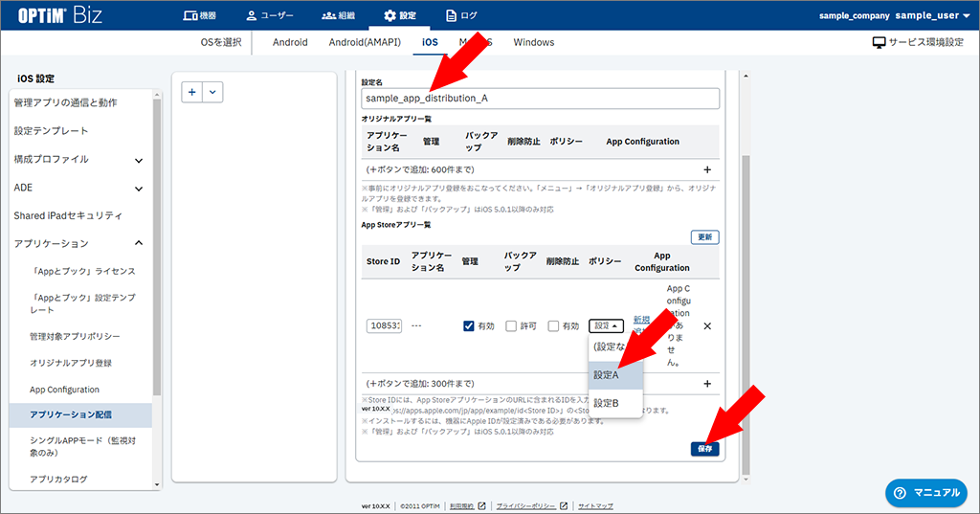Collapse the アプリケーション section
This screenshot has width=980, height=514.
pos(80,243)
